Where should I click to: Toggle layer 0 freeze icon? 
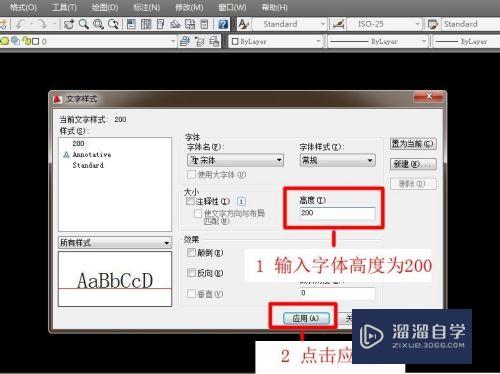pos(15,41)
